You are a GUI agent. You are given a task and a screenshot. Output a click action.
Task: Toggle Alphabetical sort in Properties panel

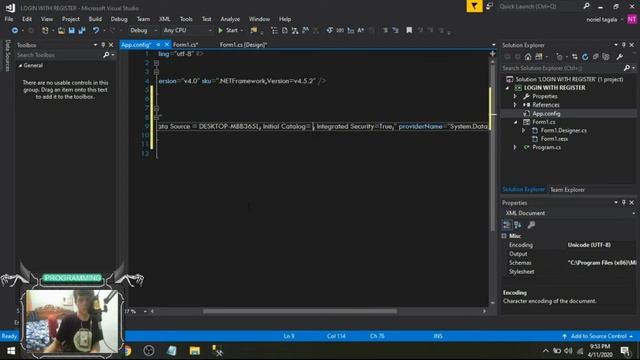(x=518, y=225)
